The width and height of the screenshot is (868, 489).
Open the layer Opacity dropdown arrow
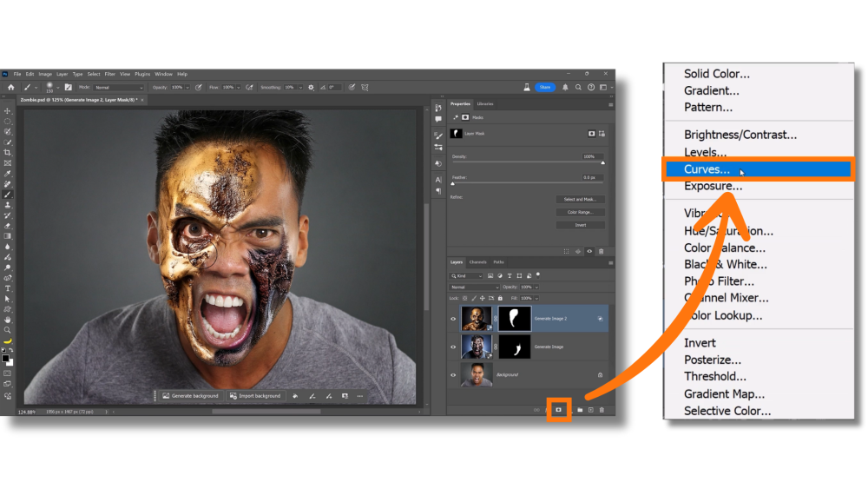pyautogui.click(x=536, y=287)
